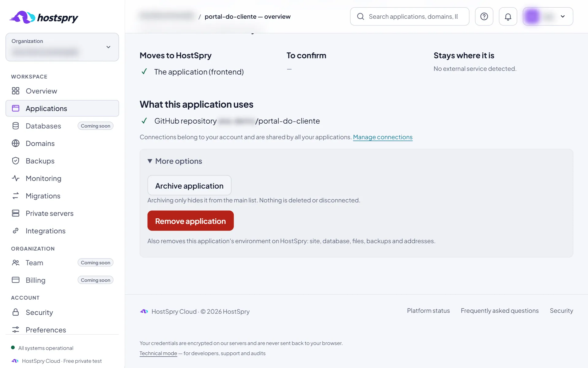The height and width of the screenshot is (368, 588).
Task: Open Migrations section
Action: coord(62,196)
